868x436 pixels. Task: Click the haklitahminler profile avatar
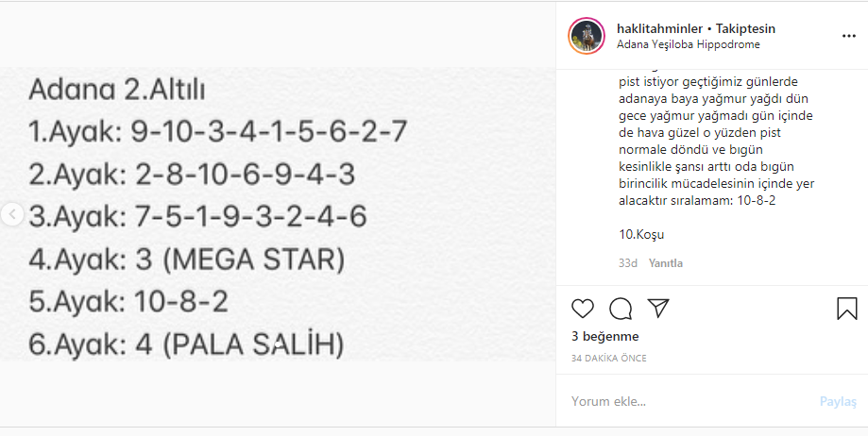[x=586, y=36]
